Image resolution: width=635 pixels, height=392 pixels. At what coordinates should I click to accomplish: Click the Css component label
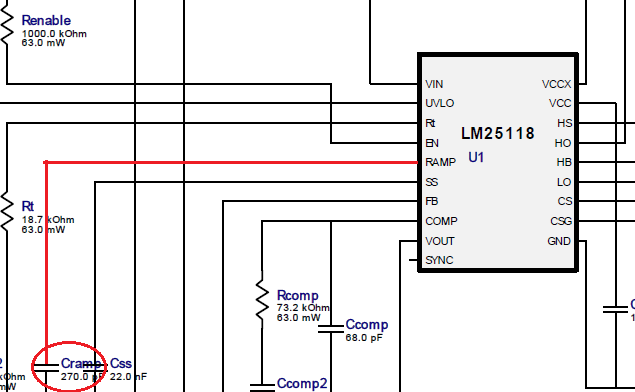[x=121, y=363]
